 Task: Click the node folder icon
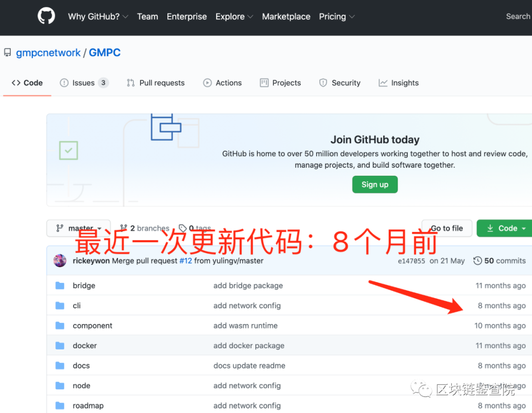60,385
